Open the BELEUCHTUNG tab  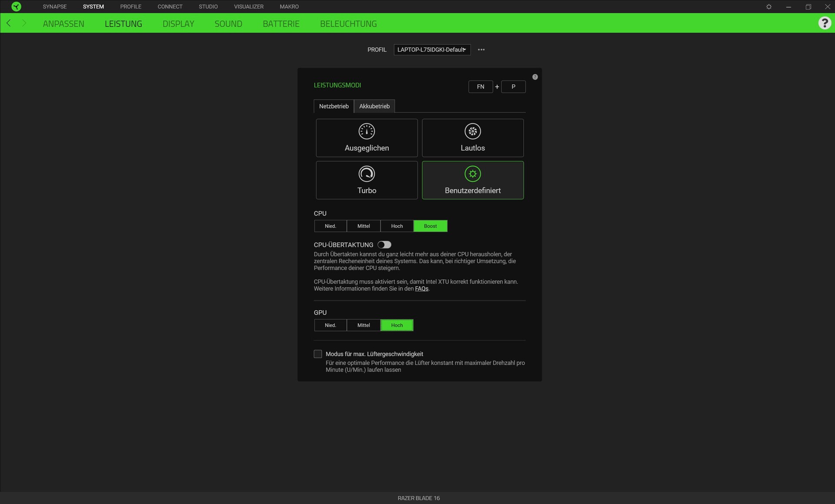pyautogui.click(x=348, y=23)
